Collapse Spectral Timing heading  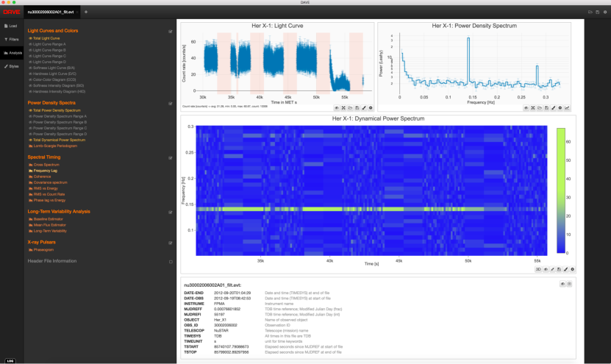44,157
